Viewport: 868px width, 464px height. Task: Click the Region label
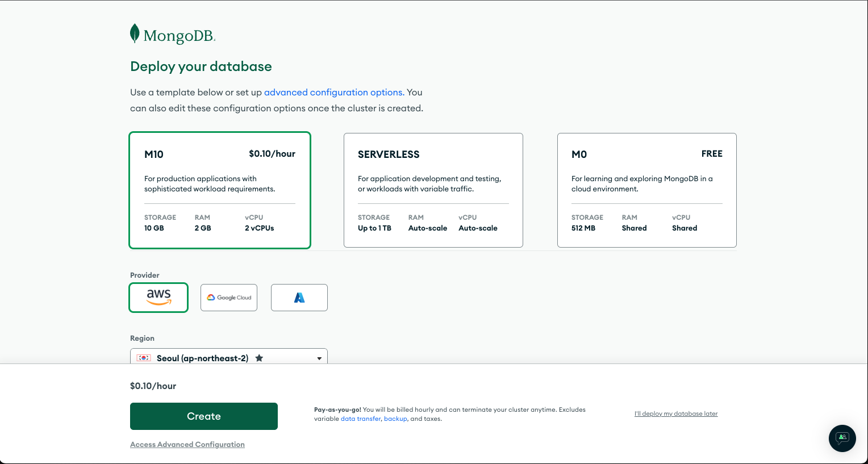pyautogui.click(x=142, y=338)
